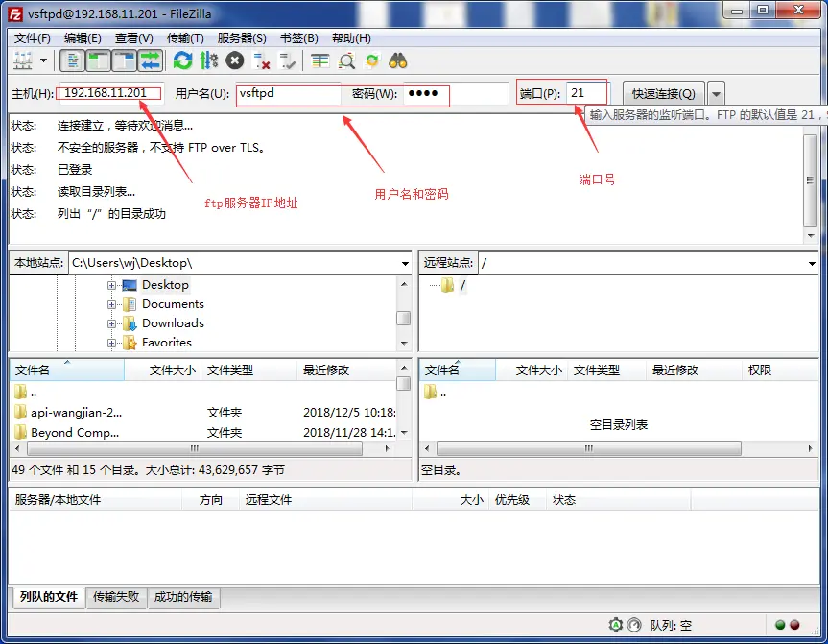Click the port field showing 21
This screenshot has width=828, height=644.
tap(587, 93)
